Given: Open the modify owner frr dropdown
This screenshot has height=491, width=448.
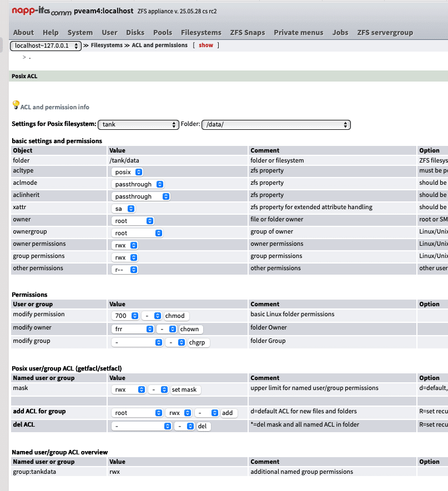Looking at the screenshot, I should pyautogui.click(x=133, y=329).
